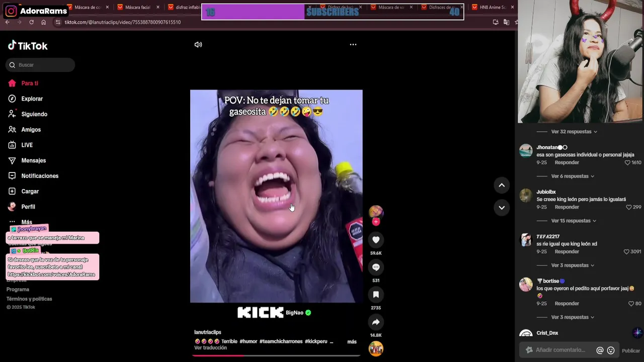
Task: Open the lanutriaclips username link
Action: (208, 332)
